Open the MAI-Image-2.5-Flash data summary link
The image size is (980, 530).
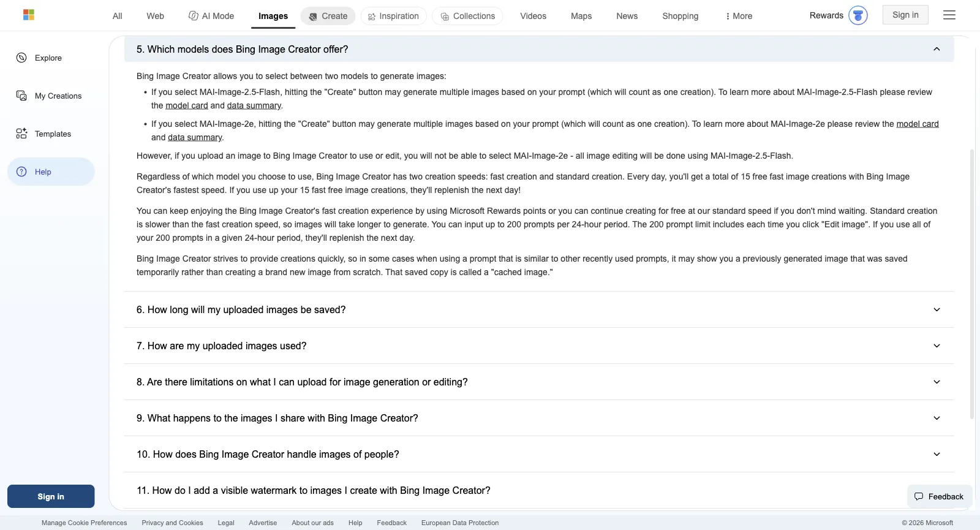pyautogui.click(x=254, y=105)
